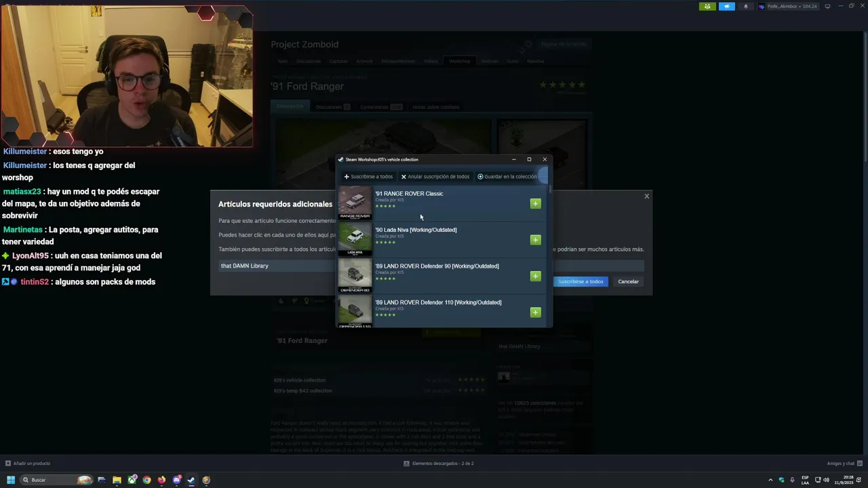Open KI5's vehicle collection link on page
The image size is (868, 488).
pyautogui.click(x=300, y=380)
